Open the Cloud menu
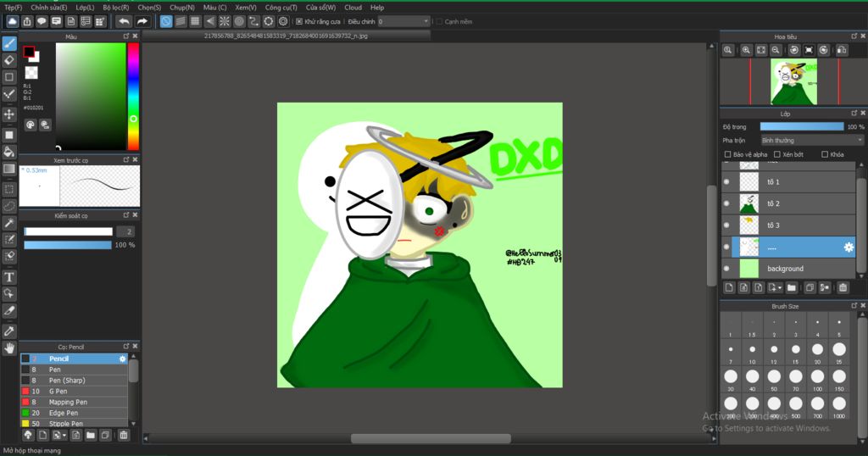Screen dimensions: 868x456 (x=353, y=8)
